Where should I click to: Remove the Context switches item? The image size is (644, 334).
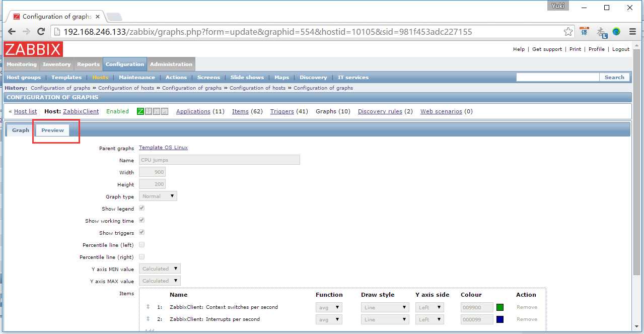click(x=527, y=307)
